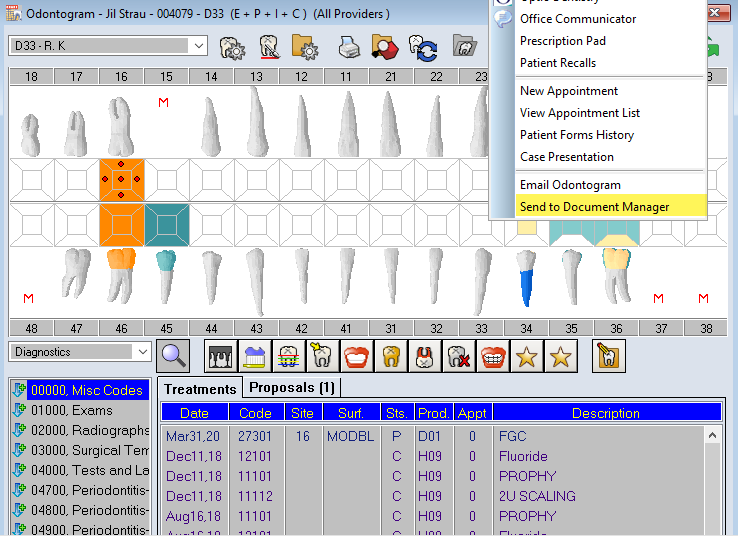The width and height of the screenshot is (738, 537).
Task: Click the Description column header
Action: point(605,413)
